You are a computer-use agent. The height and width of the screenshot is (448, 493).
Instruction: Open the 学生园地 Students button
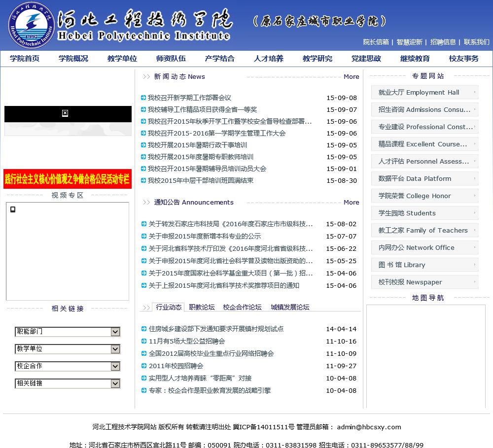point(425,213)
